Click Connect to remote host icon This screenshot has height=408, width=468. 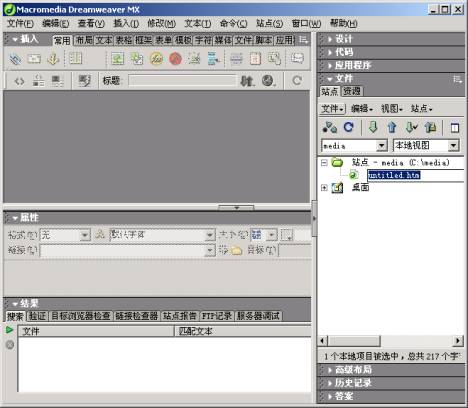tap(330, 127)
